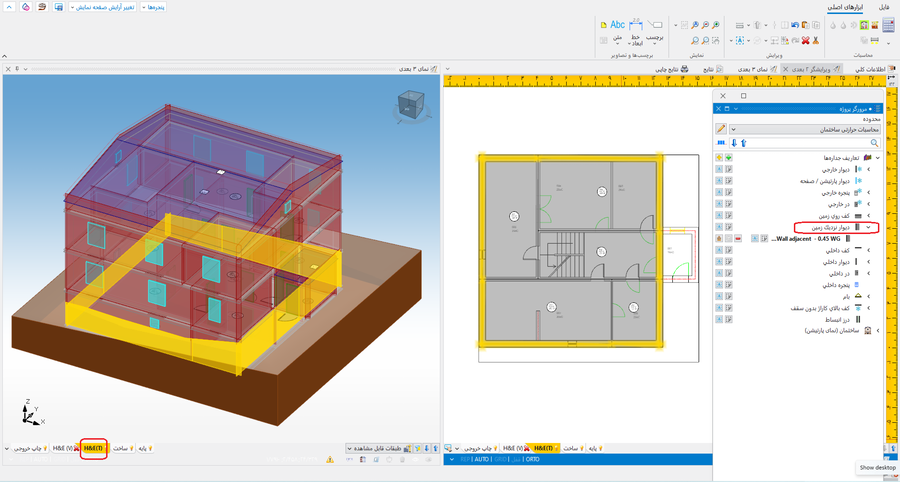Click the Show desktop button
This screenshot has height=482, width=900.
(878, 468)
